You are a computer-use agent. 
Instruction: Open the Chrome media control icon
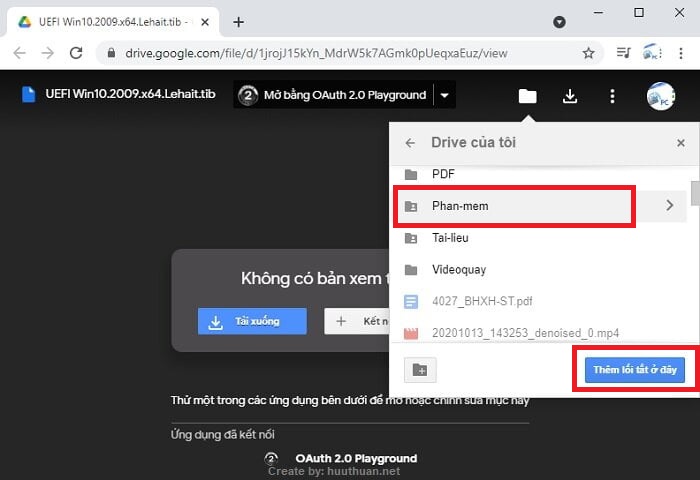tap(623, 53)
